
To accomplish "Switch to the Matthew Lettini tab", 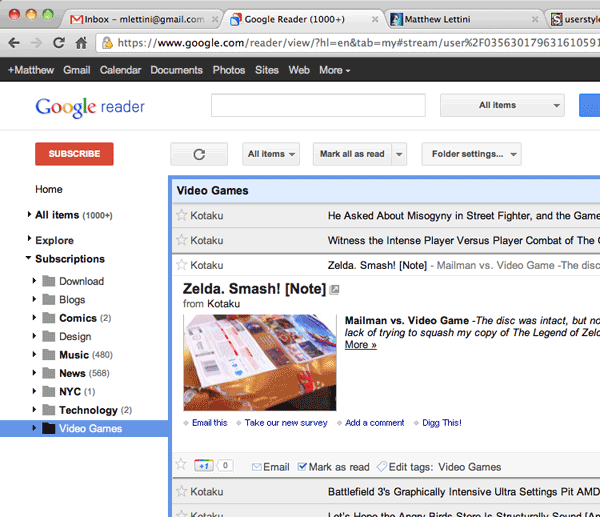I will 464,19.
